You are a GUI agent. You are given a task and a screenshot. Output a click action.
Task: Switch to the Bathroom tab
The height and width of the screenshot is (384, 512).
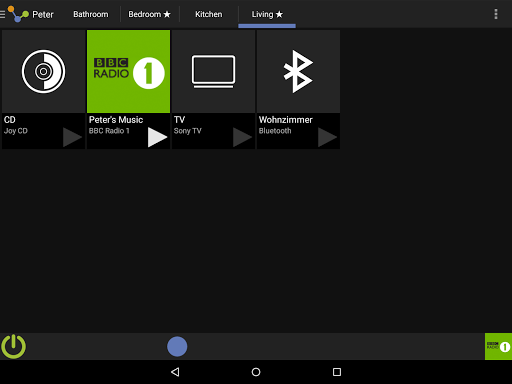[91, 14]
